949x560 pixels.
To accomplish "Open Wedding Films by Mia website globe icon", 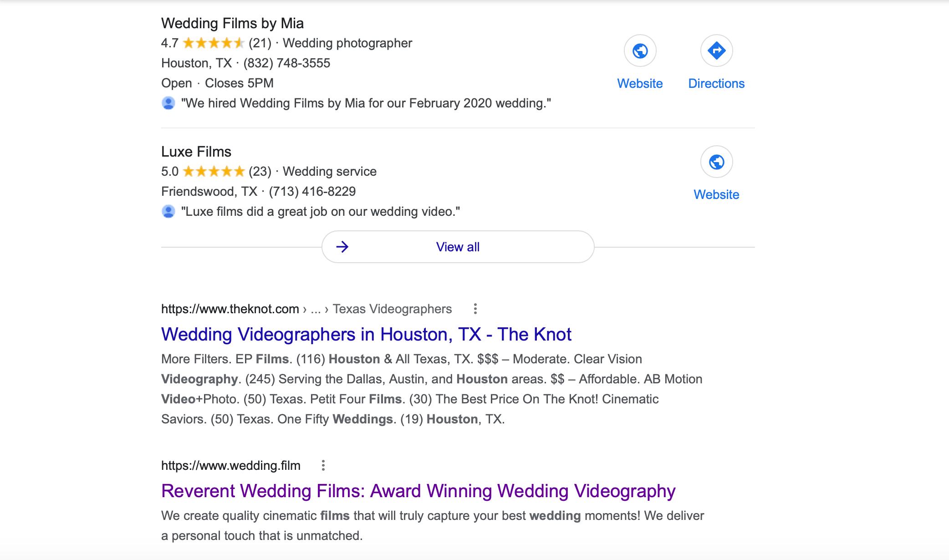I will pos(640,51).
